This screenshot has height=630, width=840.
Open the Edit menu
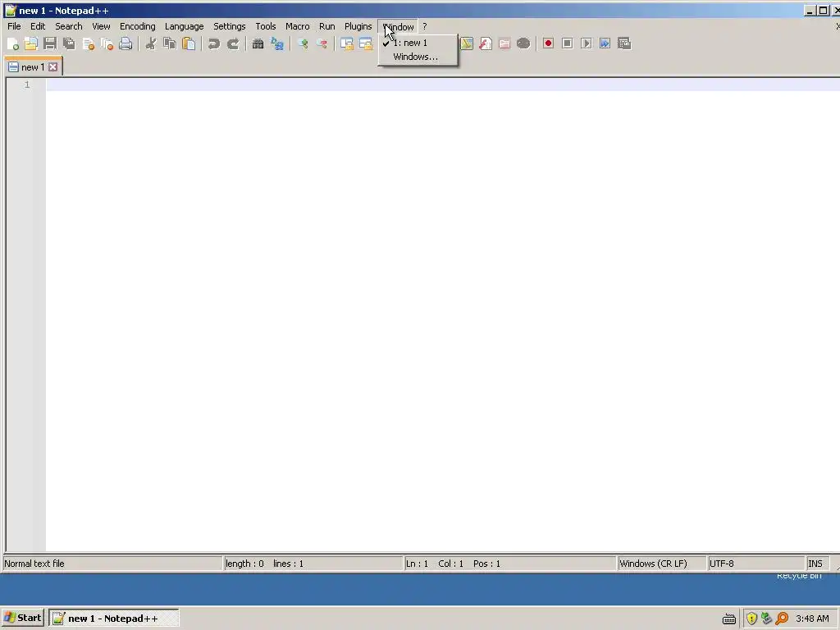[x=38, y=26]
